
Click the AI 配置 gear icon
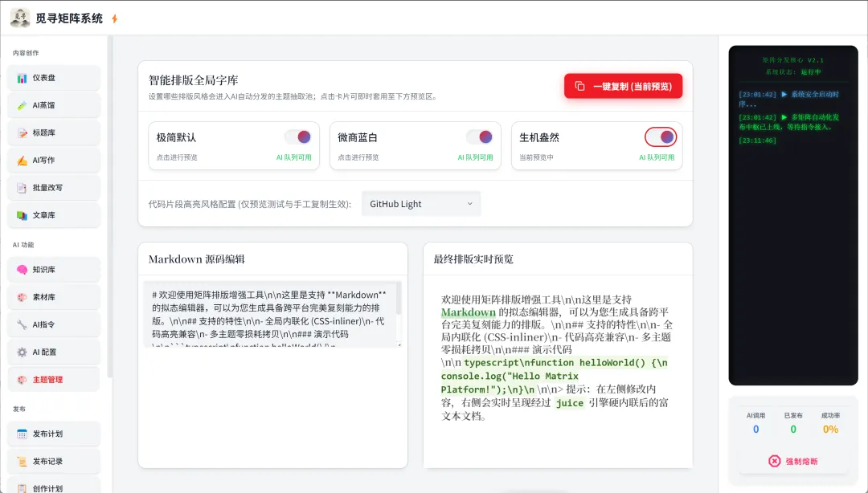23,352
